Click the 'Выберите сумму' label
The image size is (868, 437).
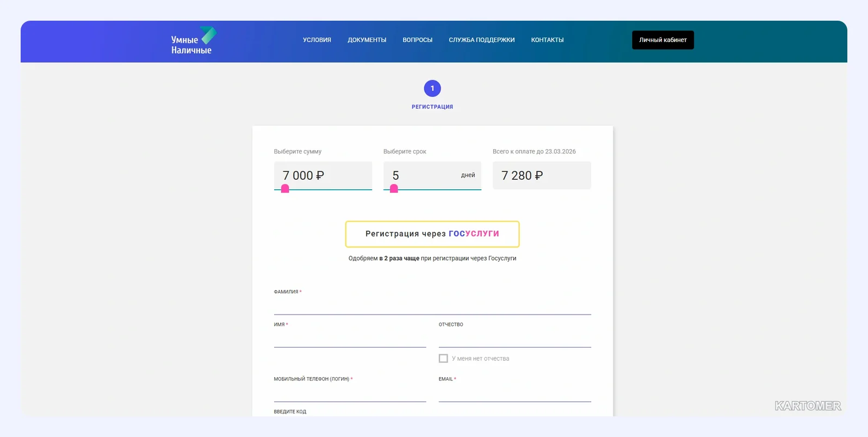coord(297,151)
